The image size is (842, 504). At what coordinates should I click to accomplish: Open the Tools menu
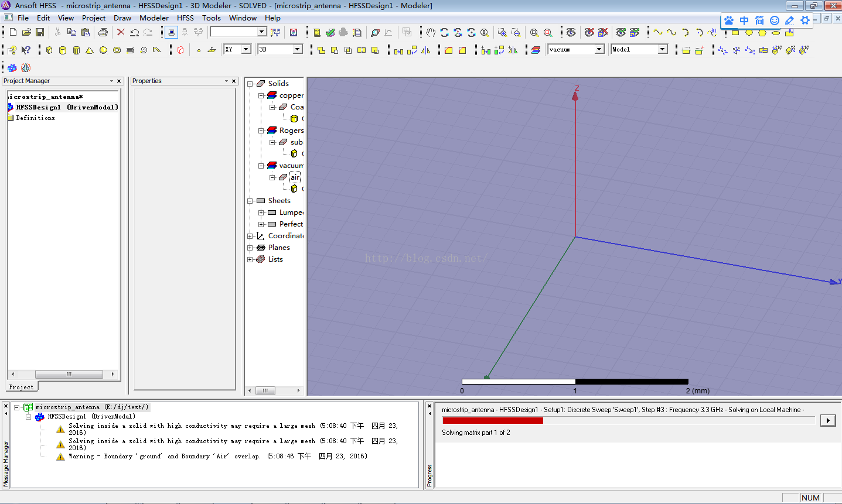coord(212,18)
